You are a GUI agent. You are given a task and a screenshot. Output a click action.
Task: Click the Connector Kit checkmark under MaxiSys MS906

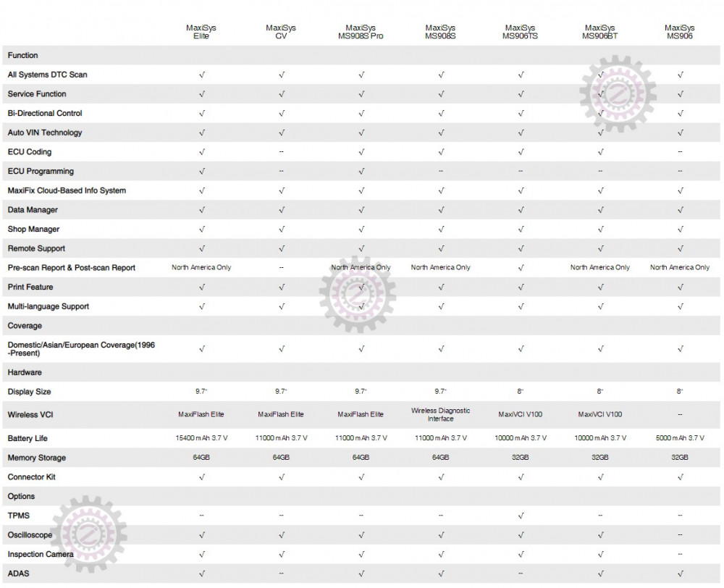[679, 477]
